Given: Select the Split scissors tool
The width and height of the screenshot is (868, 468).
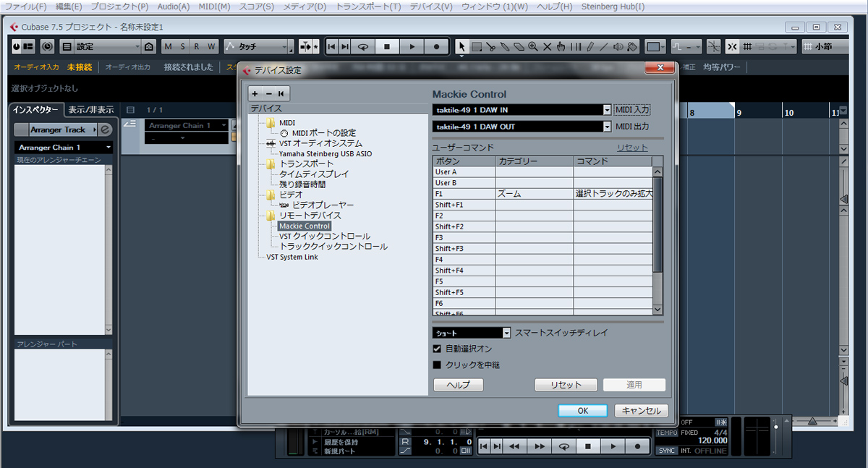Looking at the screenshot, I should pos(490,46).
